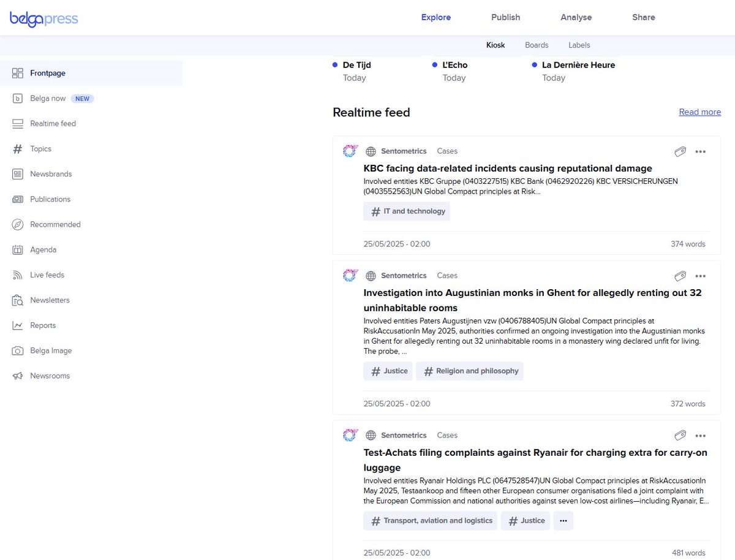
Task: Open the Augustinian monks investigation headline
Action: pyautogui.click(x=533, y=300)
